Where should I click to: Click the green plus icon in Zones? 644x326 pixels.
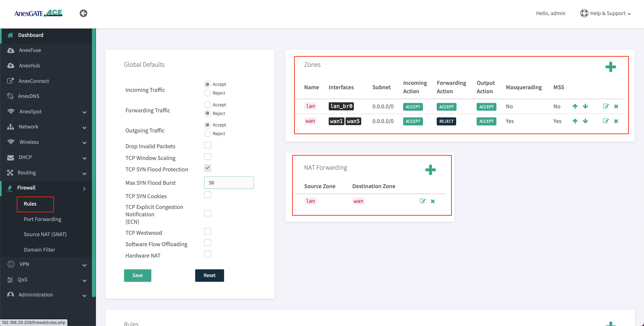[610, 67]
